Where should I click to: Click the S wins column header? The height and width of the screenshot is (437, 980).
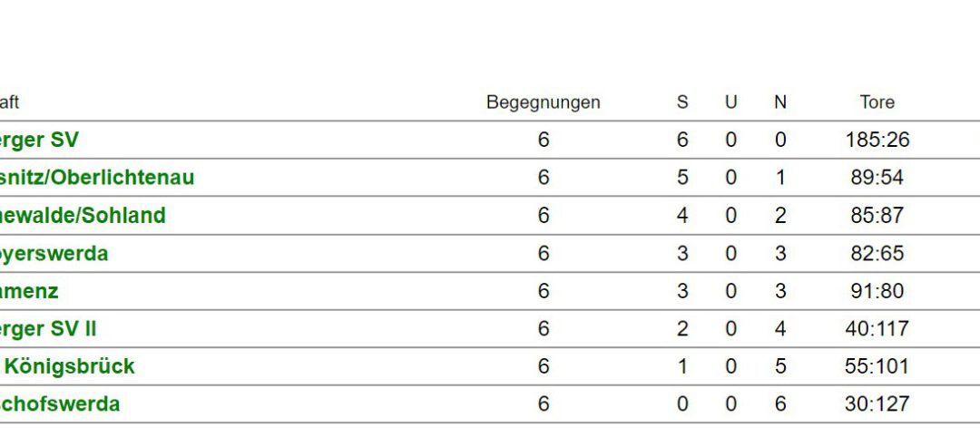coord(681,102)
